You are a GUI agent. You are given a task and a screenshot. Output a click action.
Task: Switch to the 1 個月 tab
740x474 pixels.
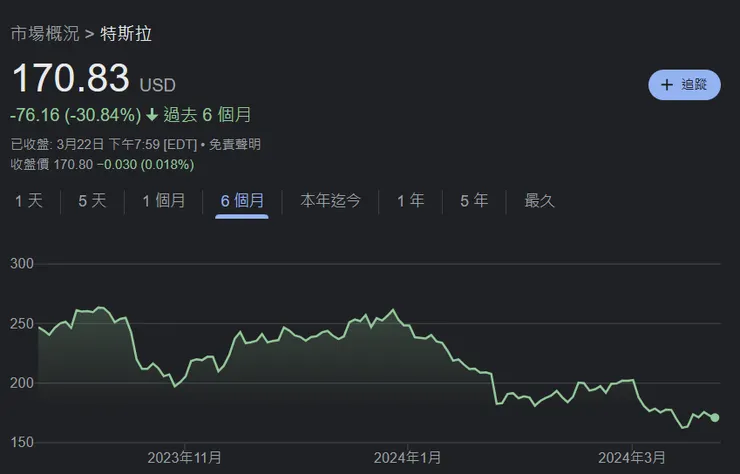pyautogui.click(x=164, y=201)
